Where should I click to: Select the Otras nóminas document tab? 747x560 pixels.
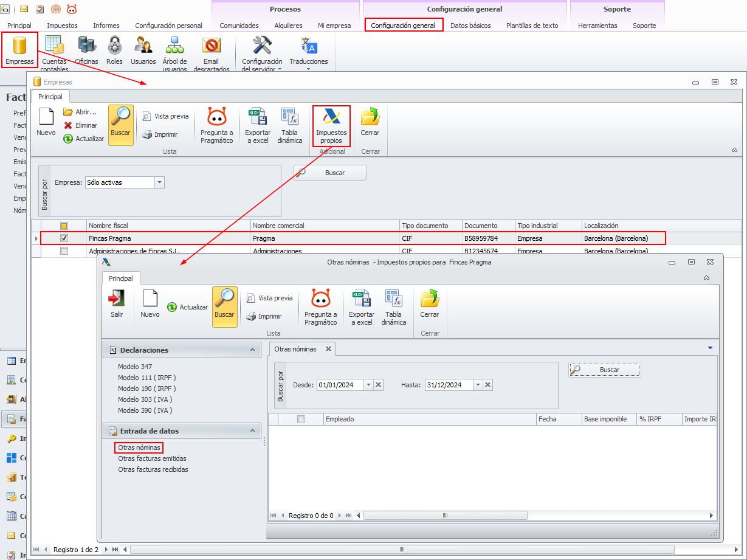pyautogui.click(x=295, y=349)
